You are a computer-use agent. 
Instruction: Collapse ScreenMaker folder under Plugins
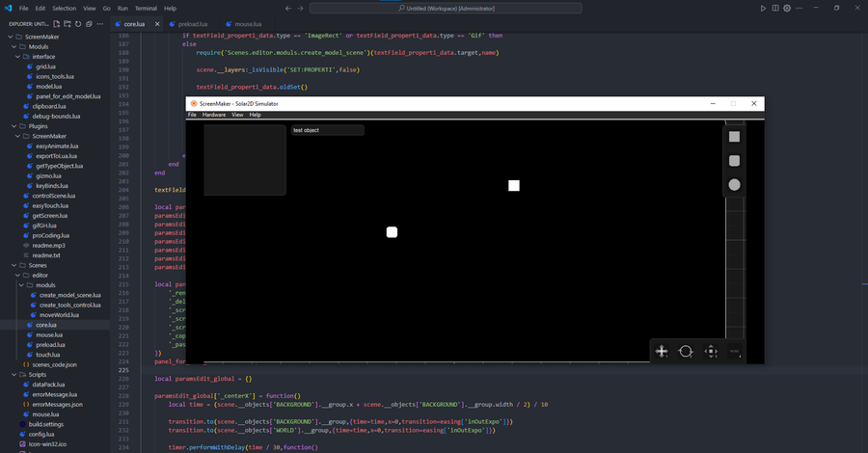tap(17, 136)
